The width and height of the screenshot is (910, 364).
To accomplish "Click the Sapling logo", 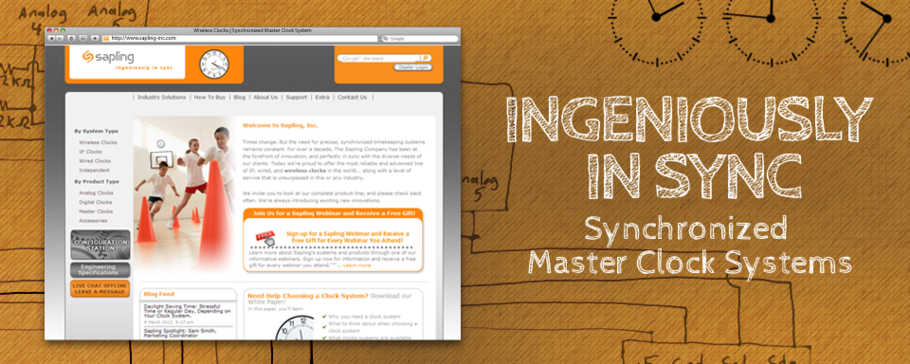I will click(108, 57).
